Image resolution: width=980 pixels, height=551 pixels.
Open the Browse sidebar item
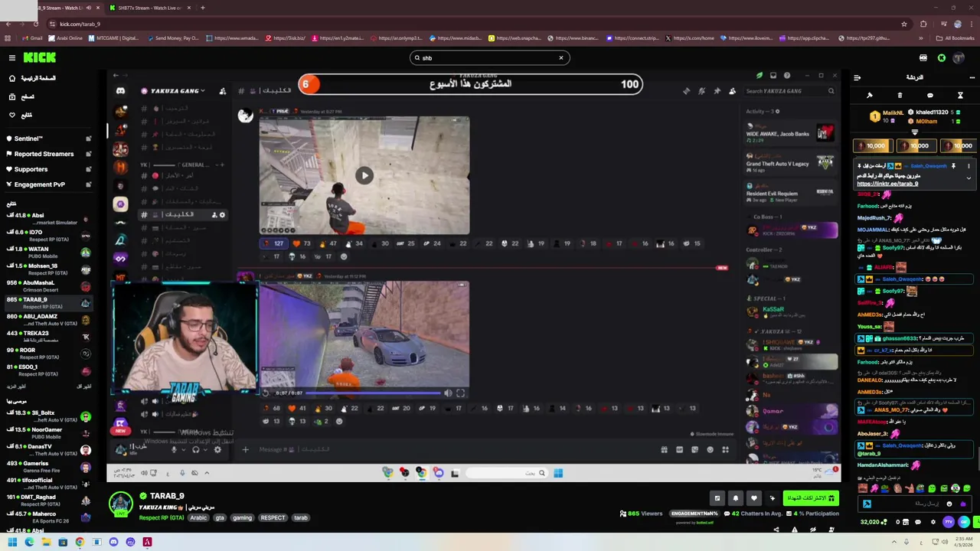coord(23,96)
